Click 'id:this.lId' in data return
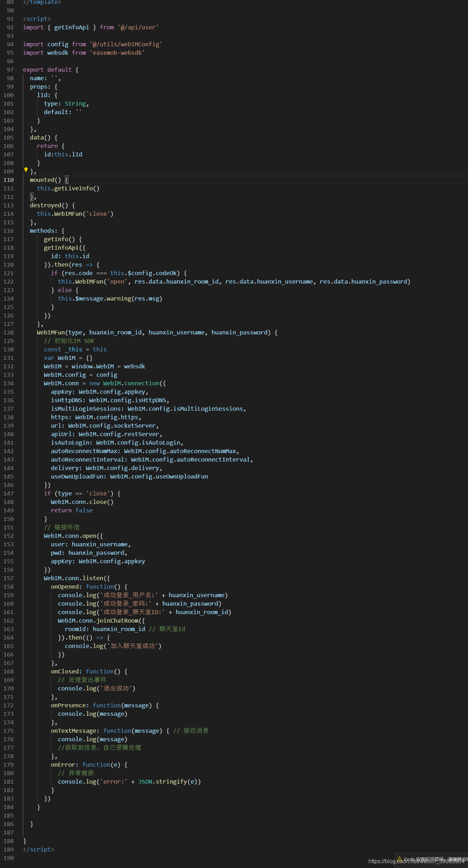The height and width of the screenshot is (868, 468). point(63,154)
